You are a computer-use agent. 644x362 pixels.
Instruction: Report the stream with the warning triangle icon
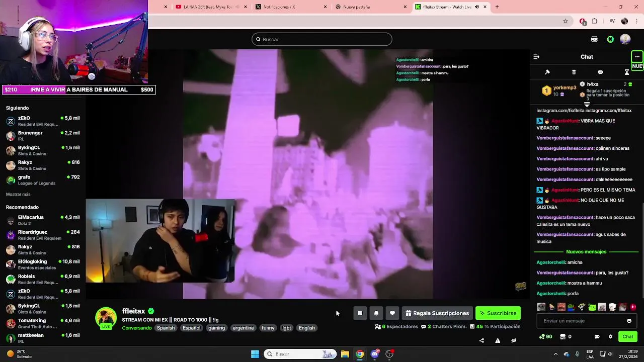pyautogui.click(x=498, y=340)
